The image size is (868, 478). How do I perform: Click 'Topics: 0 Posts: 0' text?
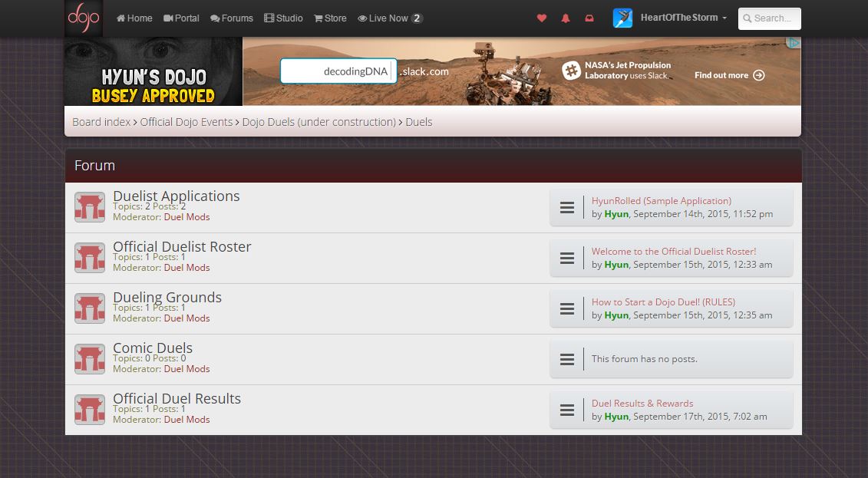[x=150, y=358]
